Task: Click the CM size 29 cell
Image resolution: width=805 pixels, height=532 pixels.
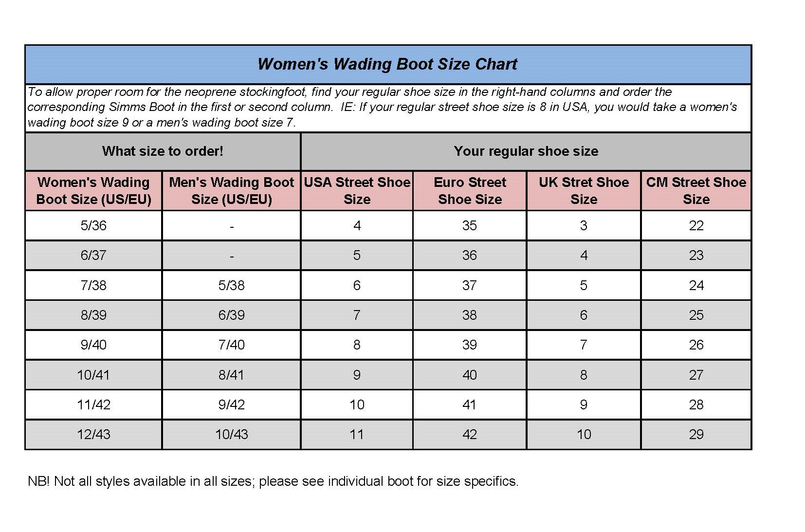Action: 696,434
